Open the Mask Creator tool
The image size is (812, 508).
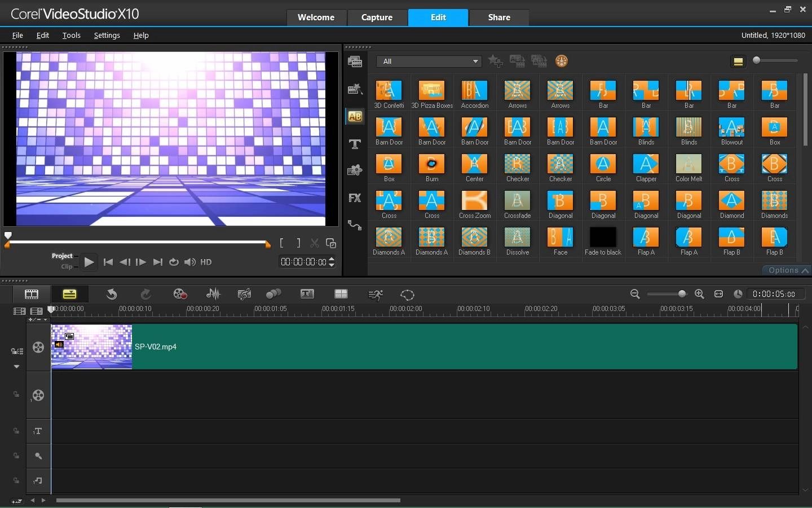click(407, 294)
